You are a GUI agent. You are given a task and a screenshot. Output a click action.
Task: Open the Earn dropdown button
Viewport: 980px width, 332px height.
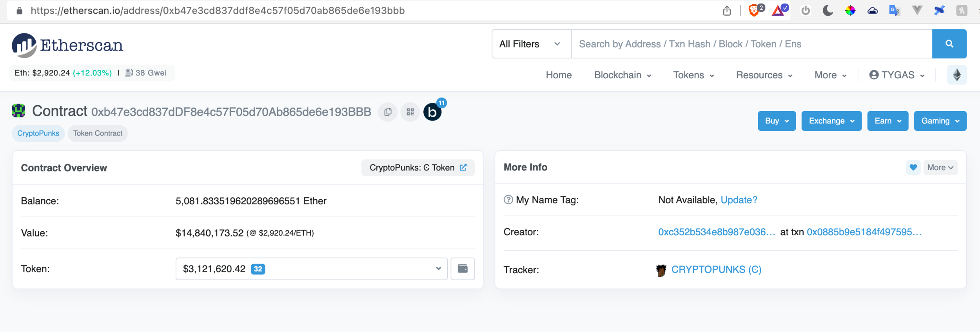click(888, 121)
